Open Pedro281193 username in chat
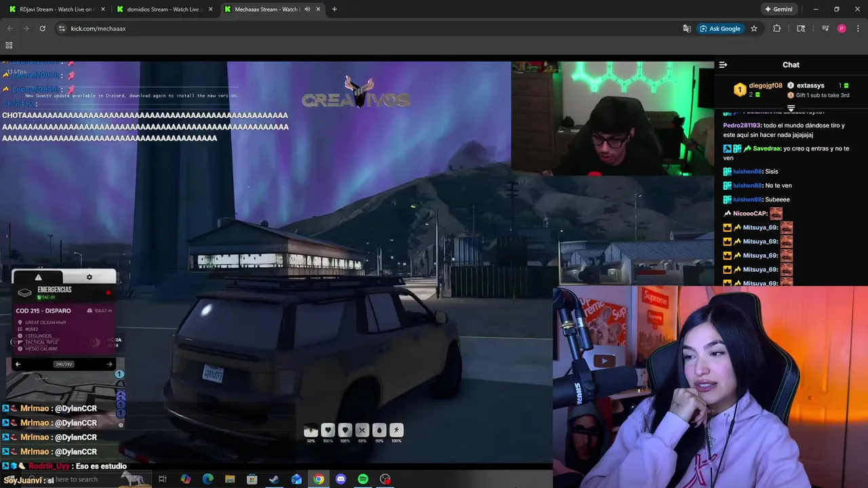Image resolution: width=868 pixels, height=488 pixels. pos(743,125)
